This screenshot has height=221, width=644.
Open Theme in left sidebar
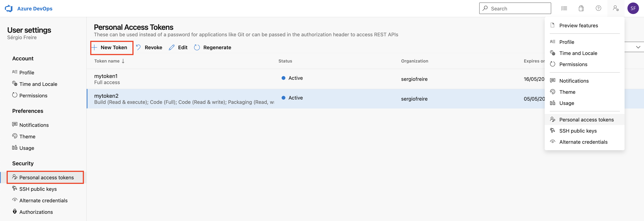[43, 137]
